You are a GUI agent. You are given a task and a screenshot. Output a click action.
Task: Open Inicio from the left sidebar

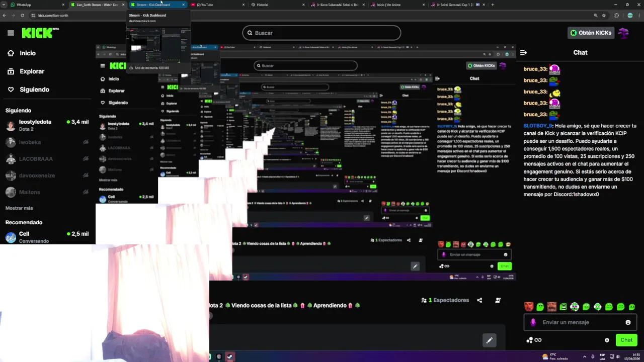(x=22, y=53)
